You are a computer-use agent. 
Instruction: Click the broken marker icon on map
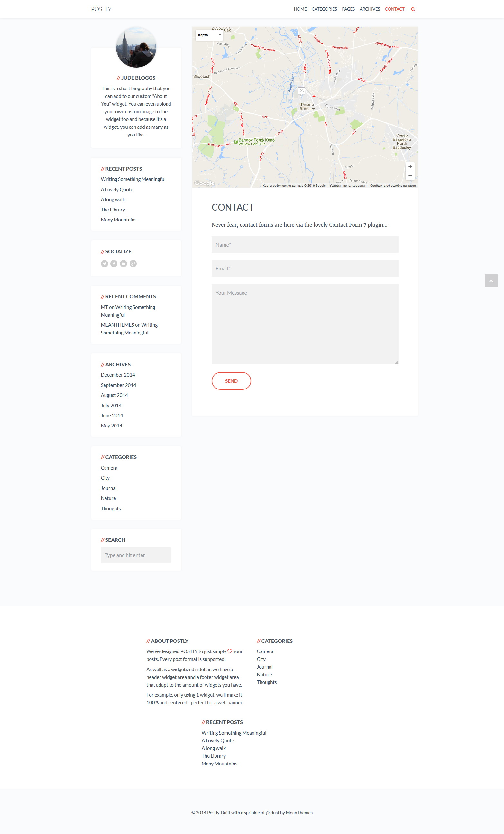(302, 91)
